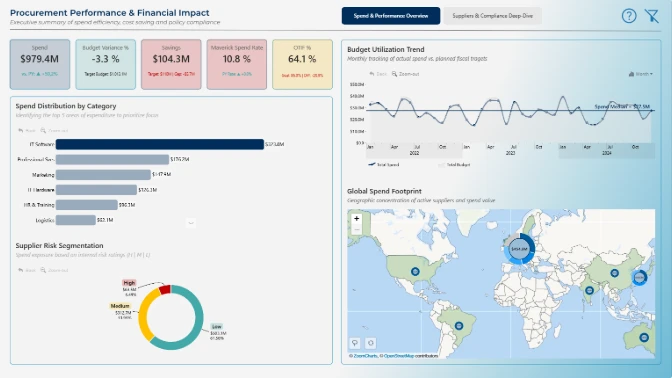Image resolution: width=672 pixels, height=378 pixels.
Task: Select the Logistics bar
Action: (75, 220)
